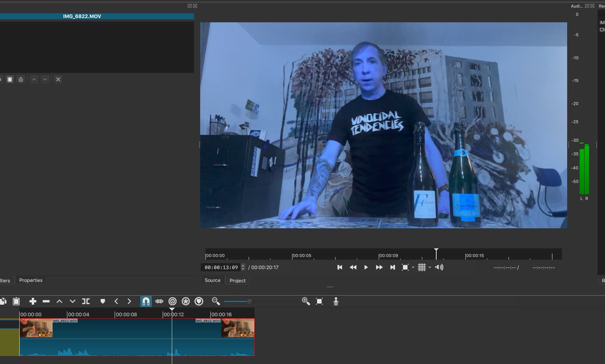The image size is (605, 364).
Task: Click the record audio microphone icon
Action: [x=336, y=301]
